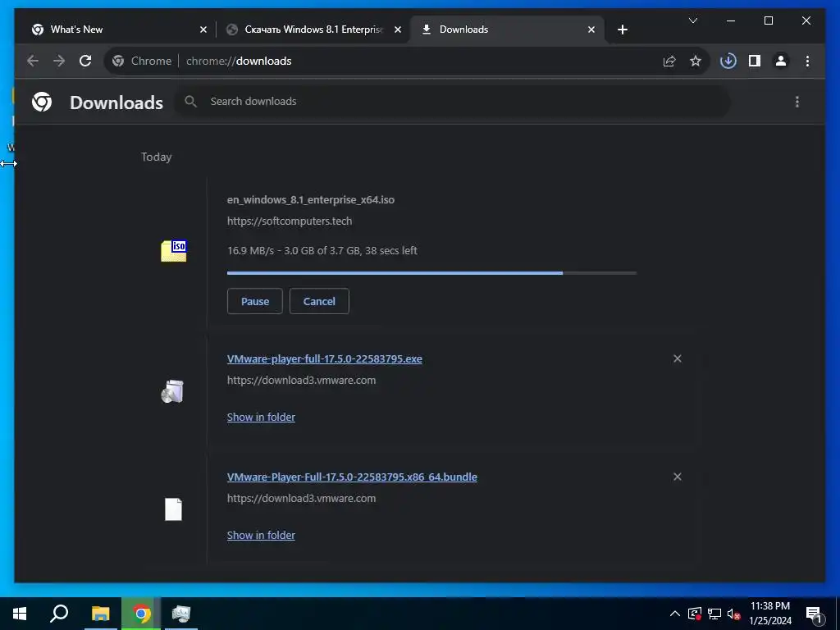840x630 pixels.
Task: Expand the tab search chevron
Action: [692, 21]
